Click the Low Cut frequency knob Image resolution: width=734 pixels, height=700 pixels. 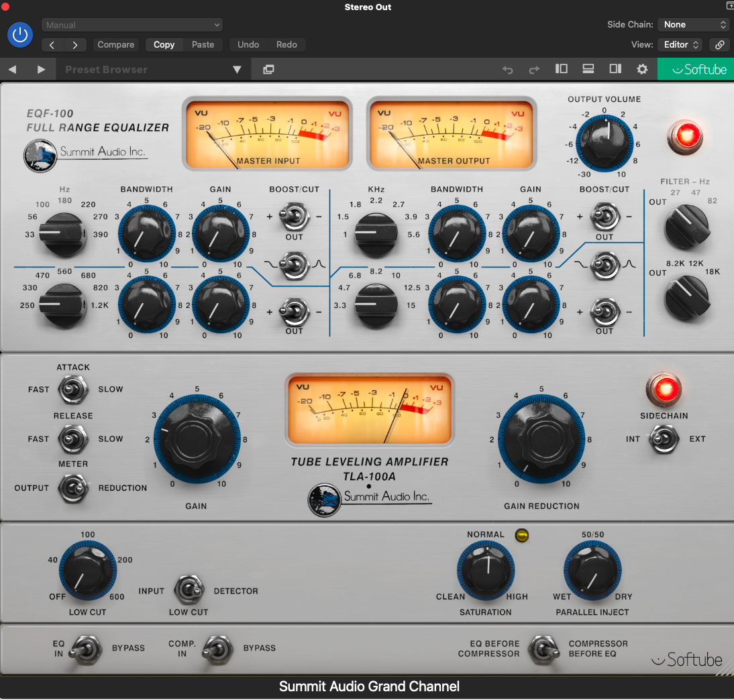coord(87,571)
